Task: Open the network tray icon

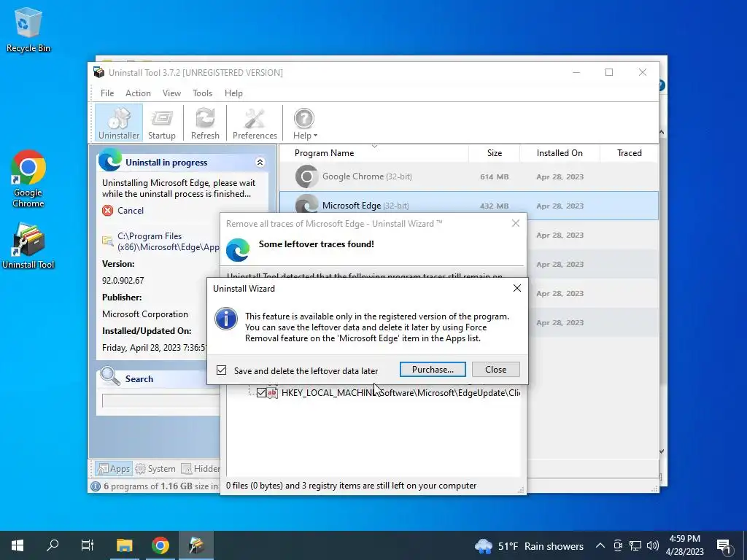Action: [635, 545]
